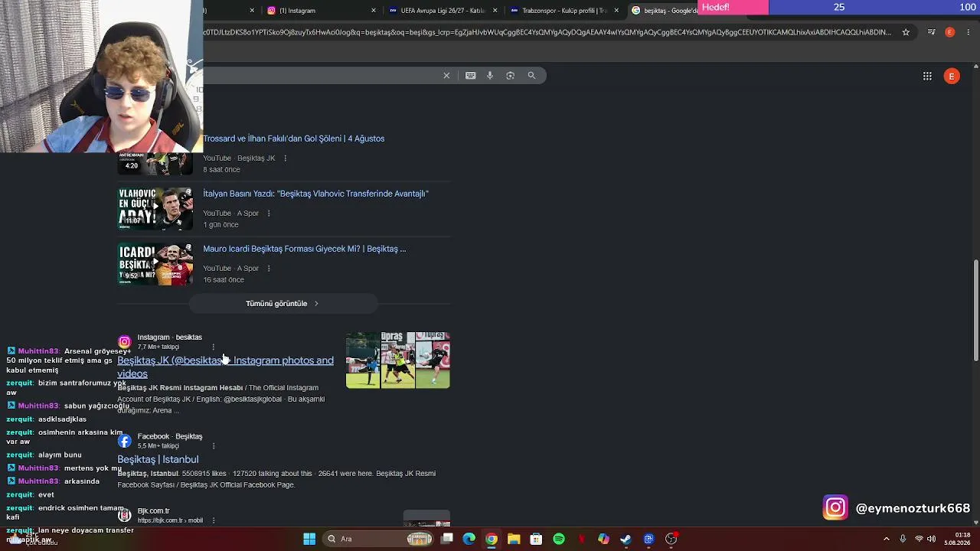Play the Vlahovic video thumbnail
The image size is (980, 551).
tap(155, 209)
